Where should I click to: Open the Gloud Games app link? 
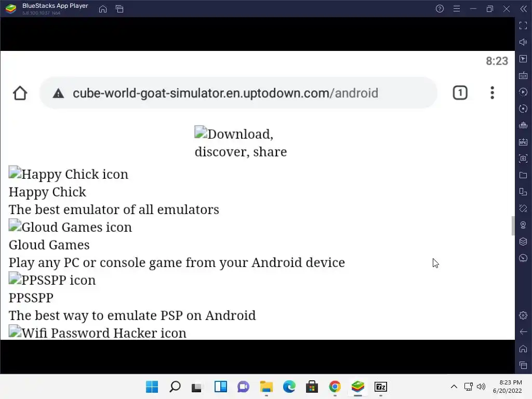coord(49,245)
